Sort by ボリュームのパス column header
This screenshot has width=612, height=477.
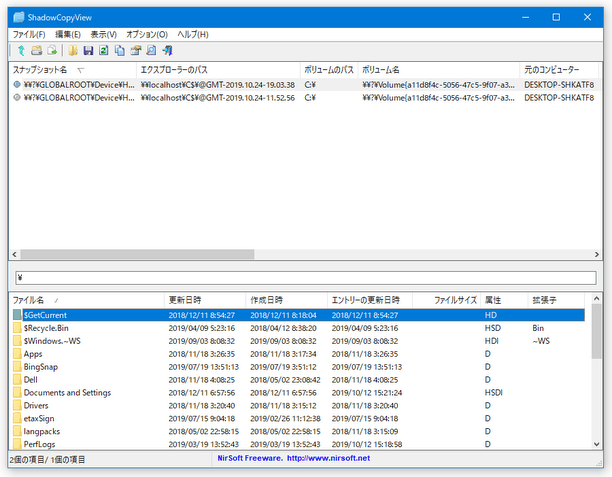329,70
